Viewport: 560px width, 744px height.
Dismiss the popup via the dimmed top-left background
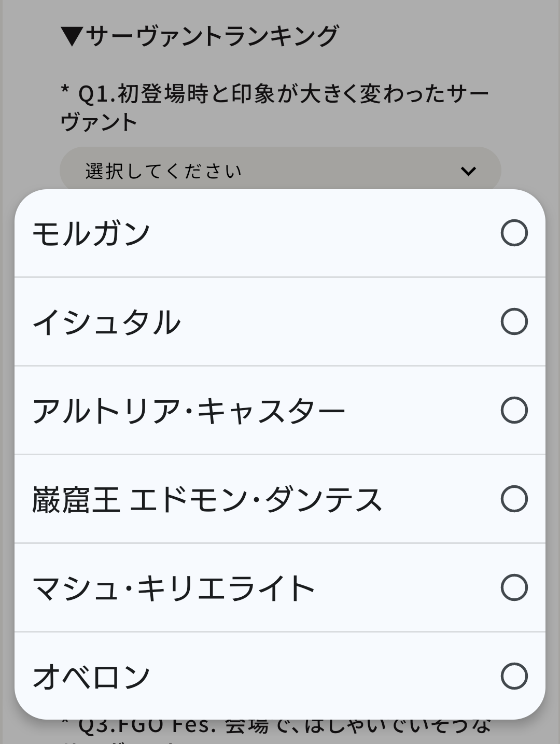pos(26,78)
